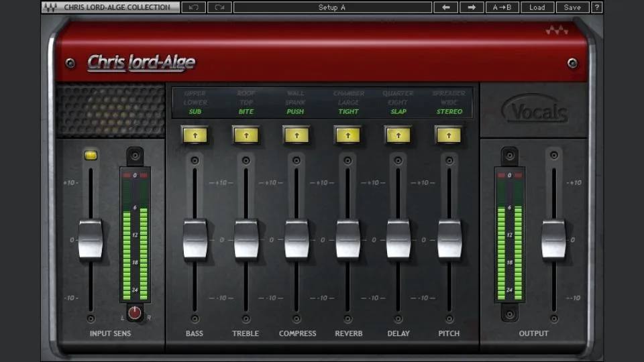Click the COMPRESS label under the fader
The image size is (644, 362).
[297, 333]
